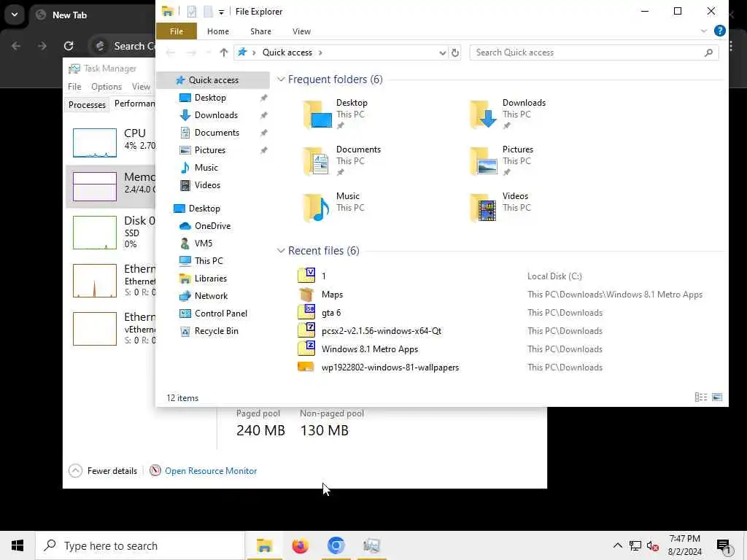Open the browser tab search dropdown
The height and width of the screenshot is (560, 747).
coord(15,15)
